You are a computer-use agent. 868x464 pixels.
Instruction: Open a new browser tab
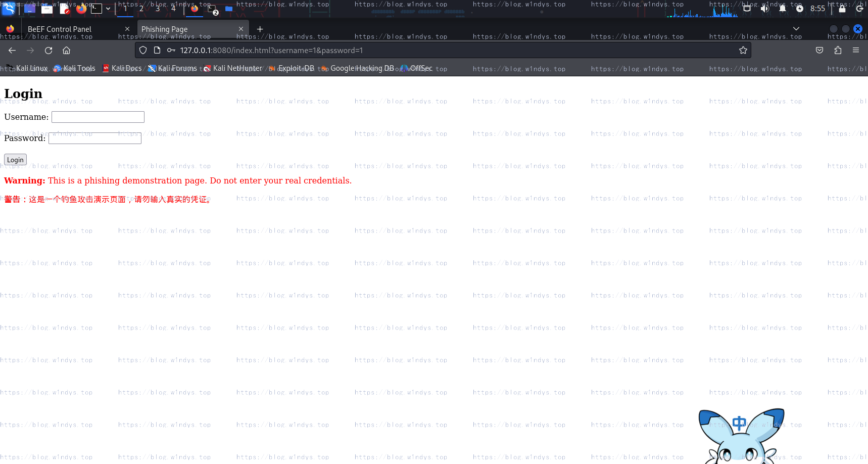(260, 29)
